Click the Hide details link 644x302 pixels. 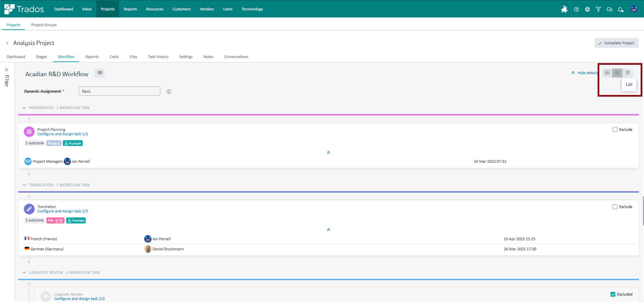[x=585, y=73]
